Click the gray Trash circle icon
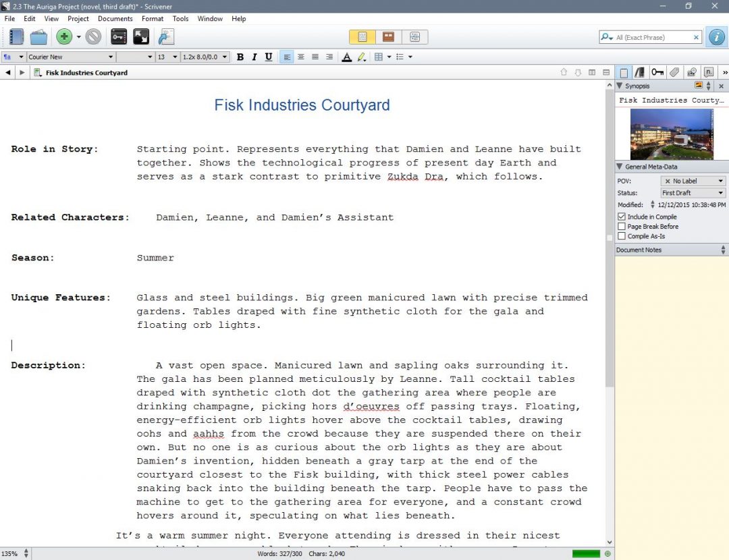Viewport: 729px width, 560px height. (x=93, y=36)
